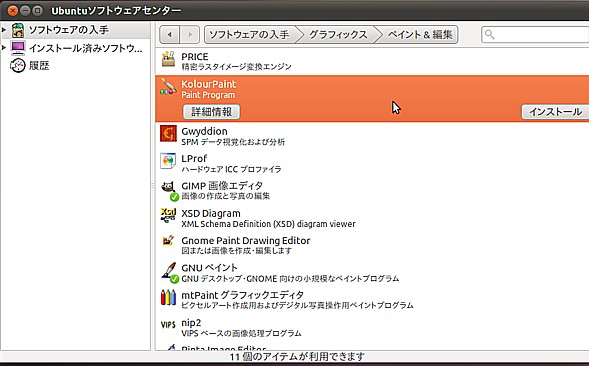Click the nip2 VIPS icon
Viewport: 589px width, 366px height.
[x=168, y=325]
